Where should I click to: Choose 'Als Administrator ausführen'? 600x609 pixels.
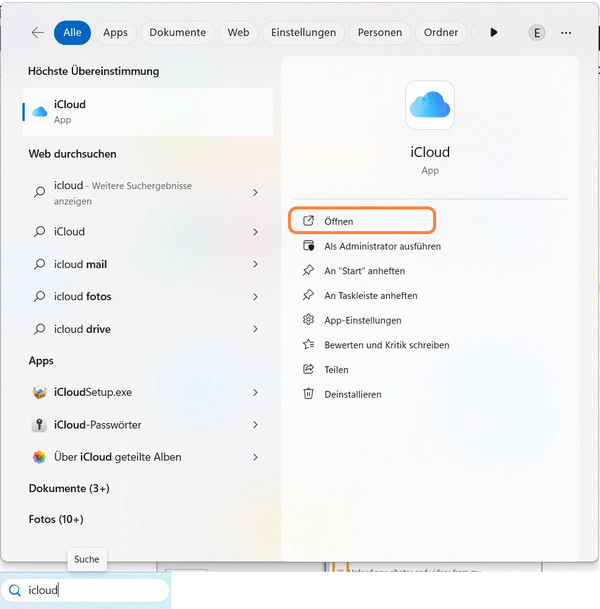pyautogui.click(x=383, y=246)
